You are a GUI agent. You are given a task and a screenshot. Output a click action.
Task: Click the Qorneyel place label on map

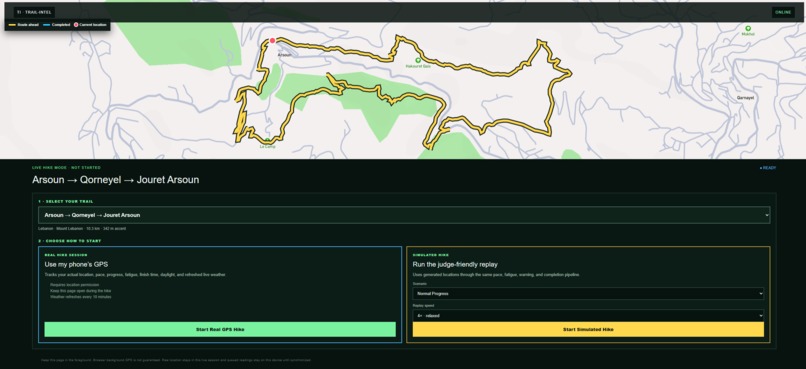745,98
